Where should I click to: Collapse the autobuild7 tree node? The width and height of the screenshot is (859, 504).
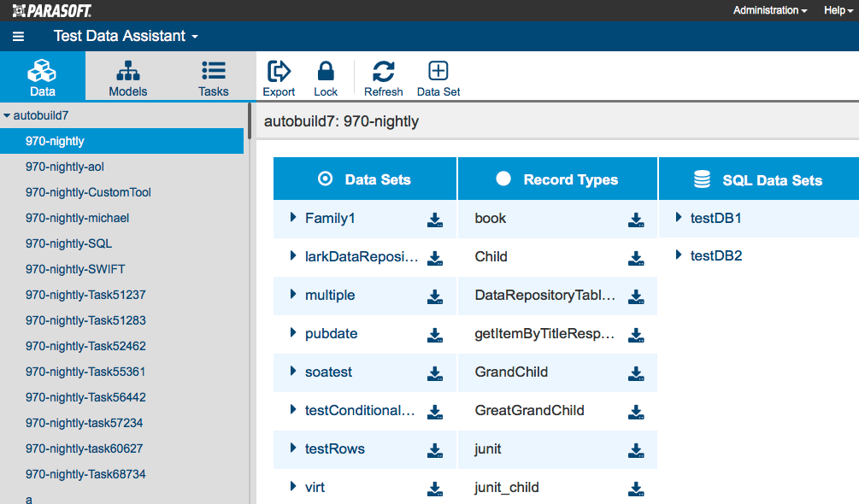click(x=7, y=115)
